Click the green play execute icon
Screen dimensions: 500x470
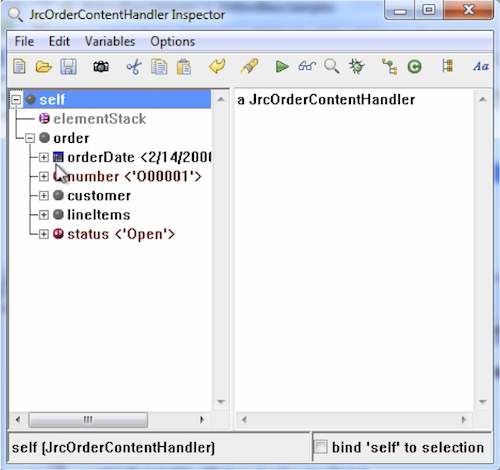[282, 66]
